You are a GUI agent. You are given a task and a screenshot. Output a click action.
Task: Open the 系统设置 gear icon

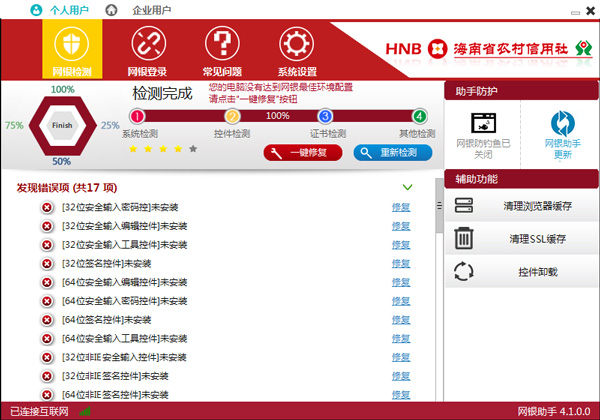297,44
